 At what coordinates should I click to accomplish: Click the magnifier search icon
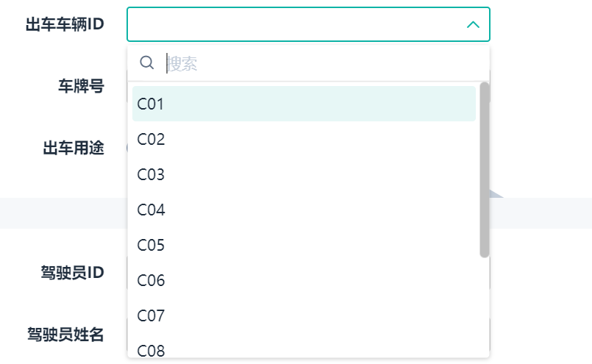click(147, 63)
